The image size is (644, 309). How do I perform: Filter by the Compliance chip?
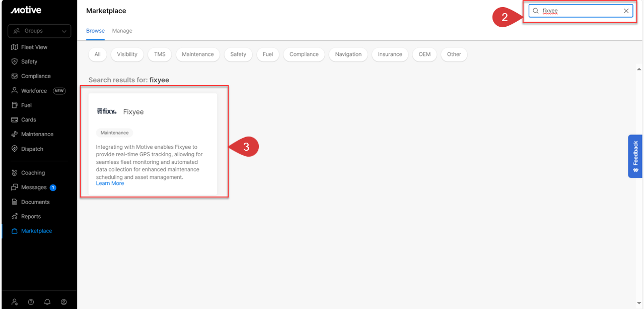[x=304, y=54]
